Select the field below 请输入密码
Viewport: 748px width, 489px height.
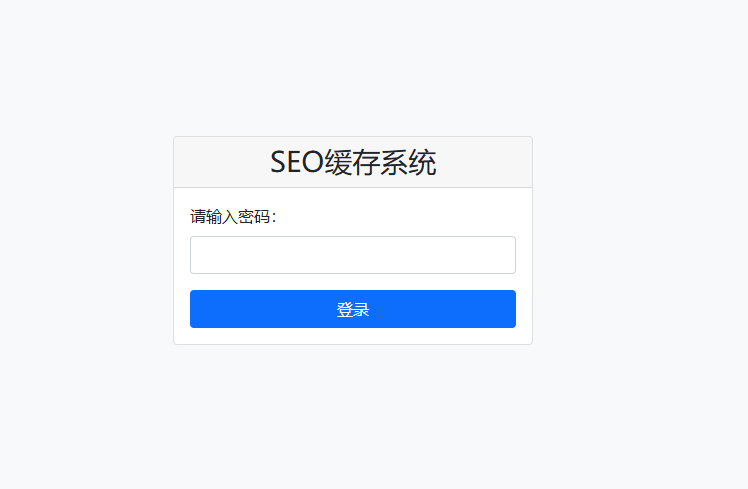[x=352, y=255]
